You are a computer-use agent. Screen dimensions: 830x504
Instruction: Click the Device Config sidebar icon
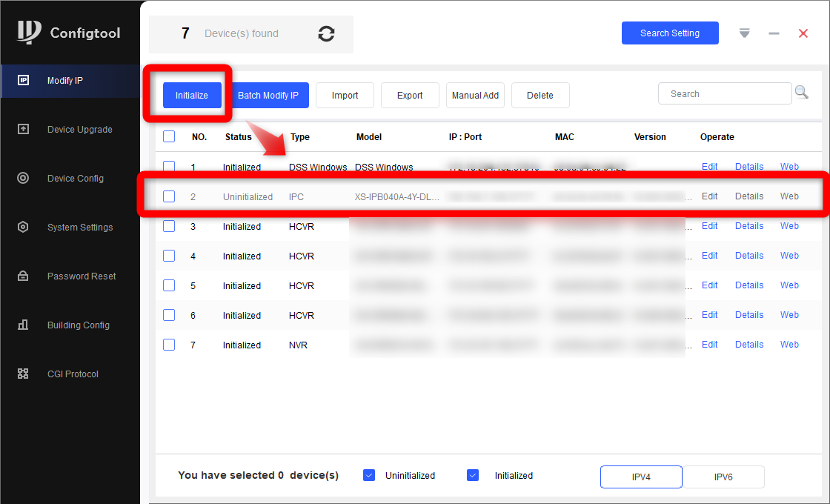(23, 178)
